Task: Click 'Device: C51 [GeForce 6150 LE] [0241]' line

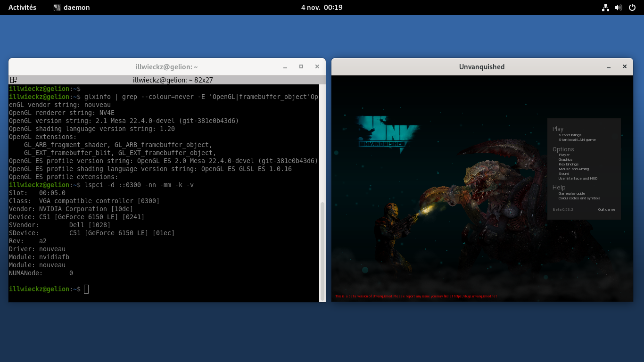Action: click(x=77, y=217)
